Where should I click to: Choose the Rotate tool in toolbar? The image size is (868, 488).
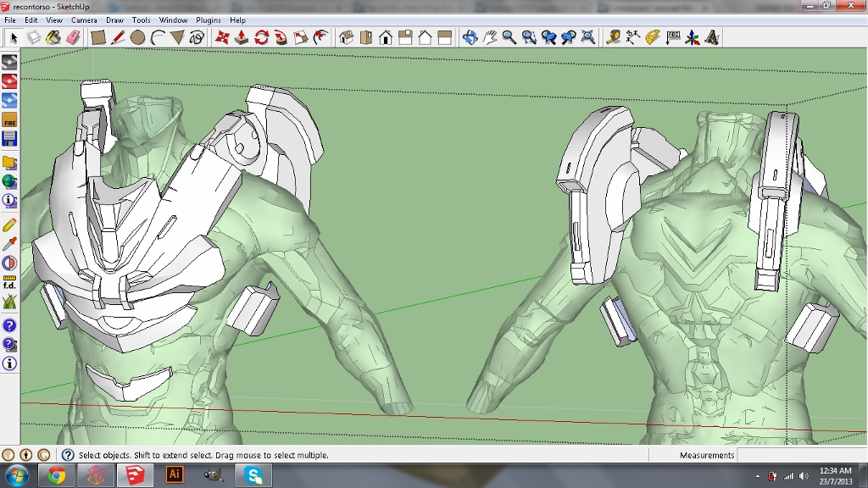point(261,37)
